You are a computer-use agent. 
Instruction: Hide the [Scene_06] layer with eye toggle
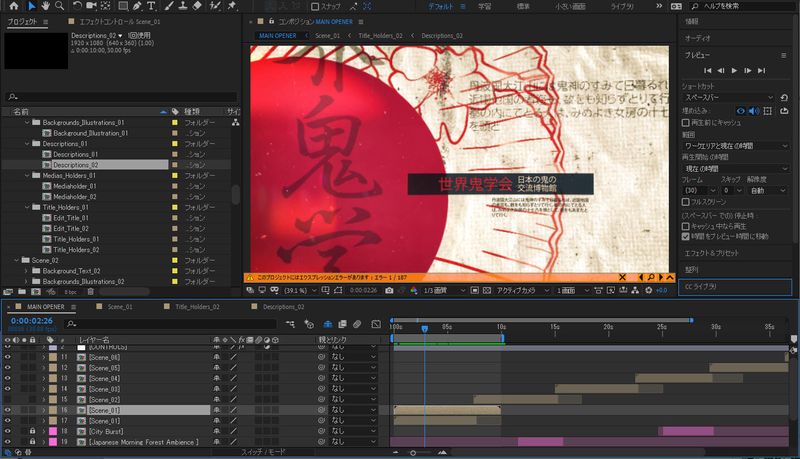pyautogui.click(x=8, y=357)
